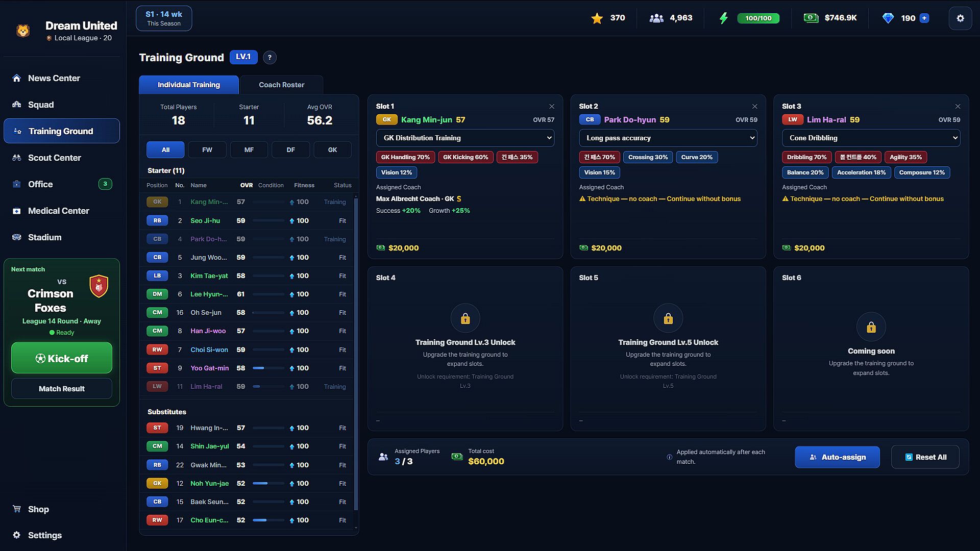Select the DF position filter
Viewport: 980px width, 551px height.
(290, 150)
